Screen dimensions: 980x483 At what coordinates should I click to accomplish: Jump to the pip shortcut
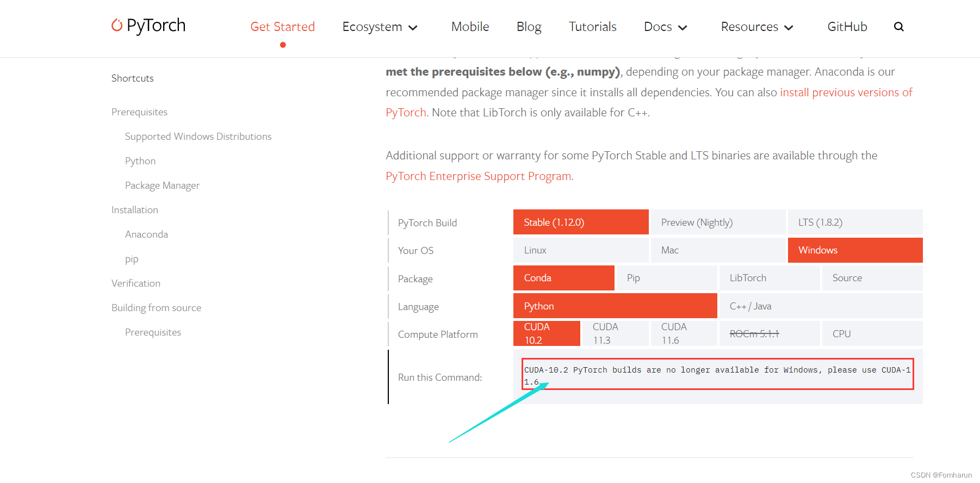point(132,259)
